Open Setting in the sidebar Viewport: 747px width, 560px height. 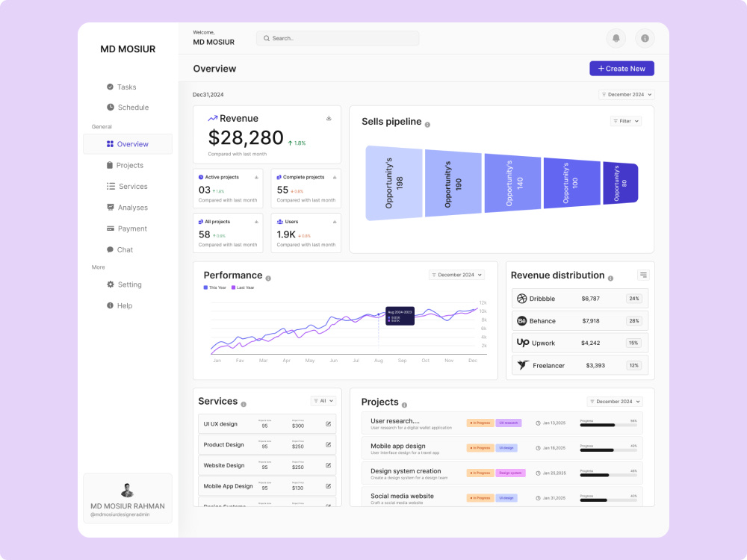click(x=124, y=284)
